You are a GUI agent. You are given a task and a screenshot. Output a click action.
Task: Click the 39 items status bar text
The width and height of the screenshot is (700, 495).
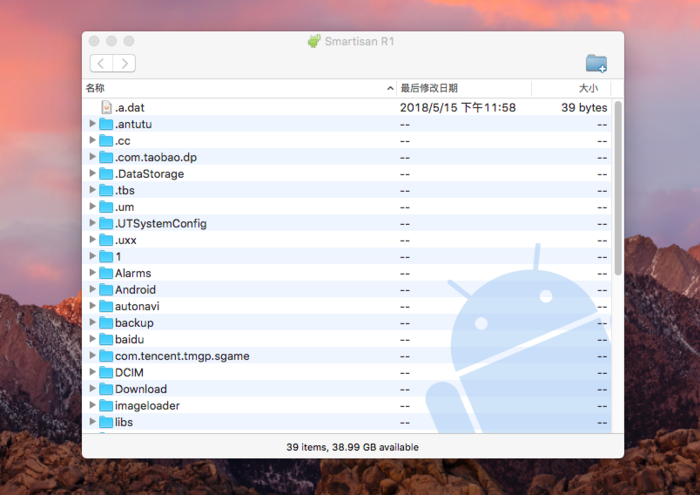tap(352, 447)
